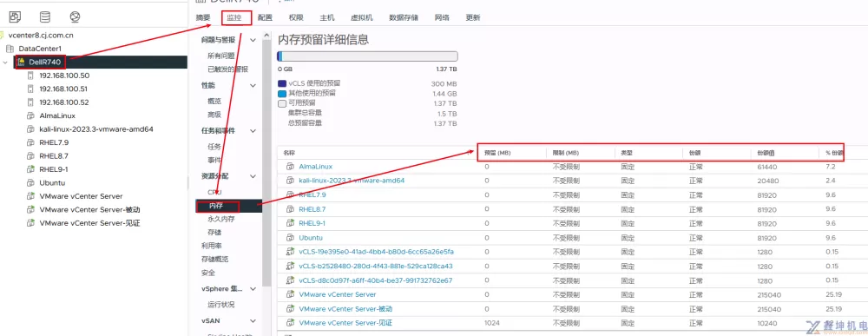Open 利用率 in the monitor sidebar
The width and height of the screenshot is (868, 336).
[211, 246]
